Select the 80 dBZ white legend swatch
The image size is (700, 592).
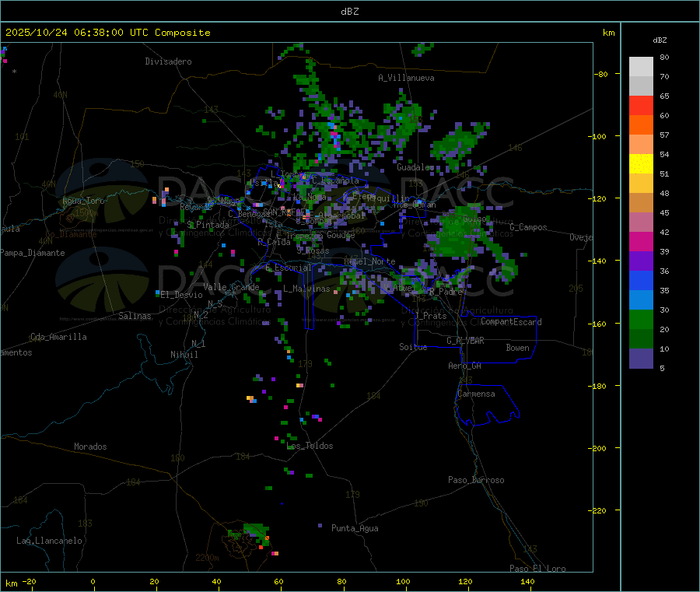641,67
